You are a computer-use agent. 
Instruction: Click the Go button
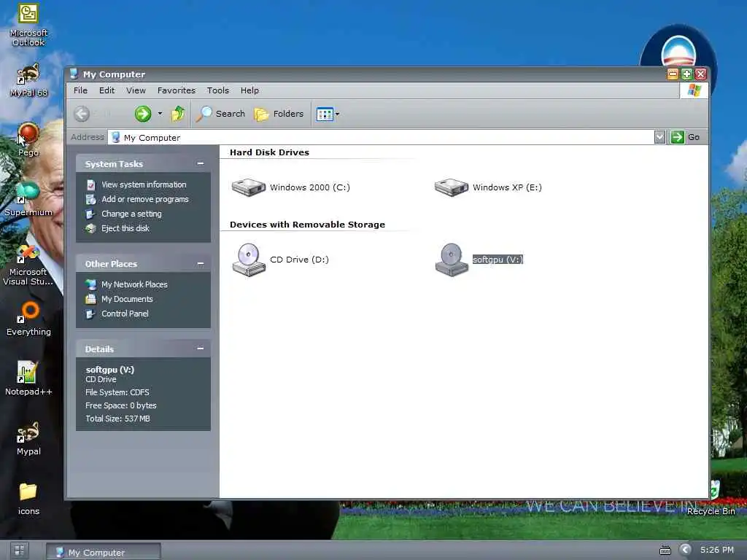(x=686, y=137)
